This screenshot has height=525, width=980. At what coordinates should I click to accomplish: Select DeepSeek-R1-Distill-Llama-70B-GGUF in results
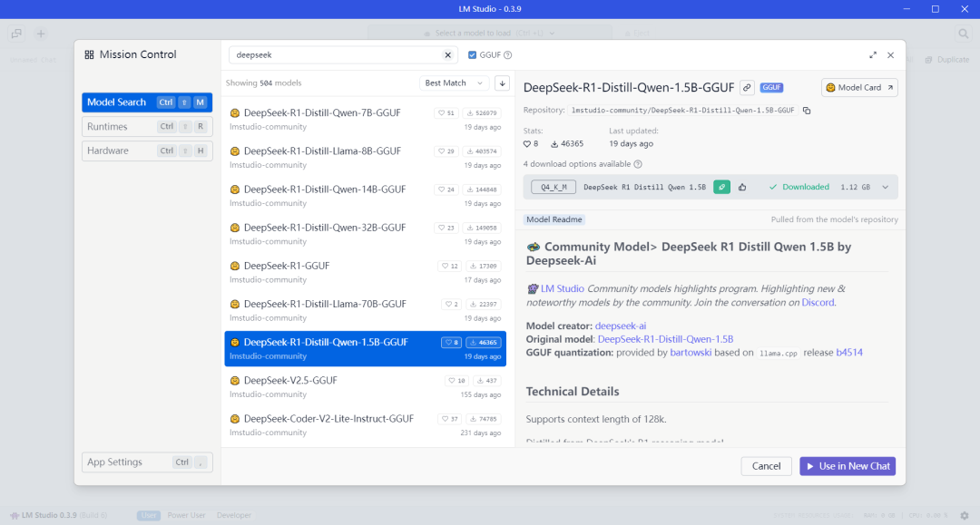tap(365, 310)
